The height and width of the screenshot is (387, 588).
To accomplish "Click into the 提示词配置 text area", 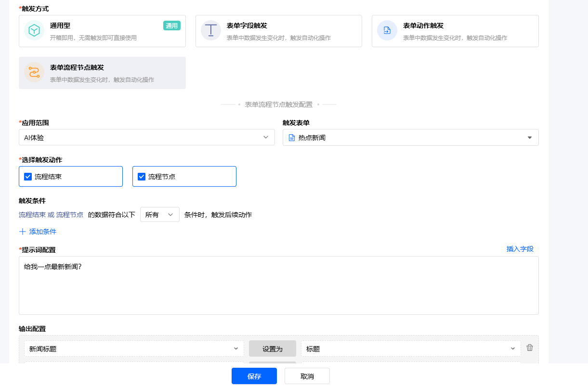I will (279, 285).
